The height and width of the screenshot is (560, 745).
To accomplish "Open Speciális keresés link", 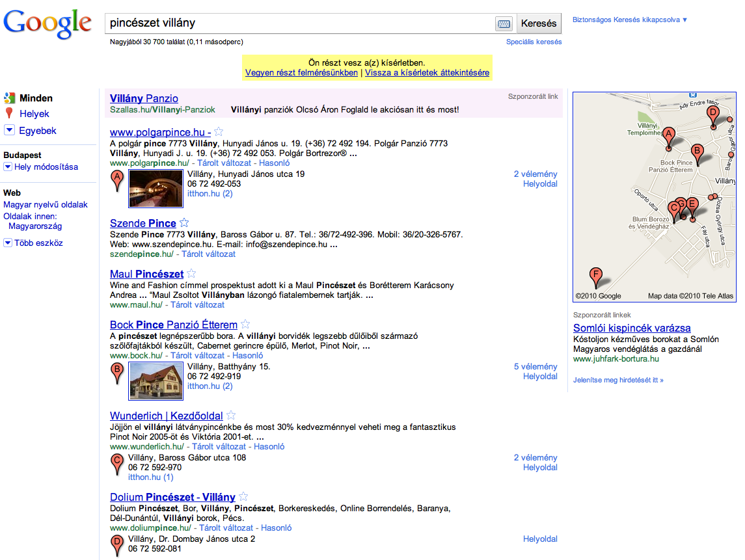I will coord(534,42).
